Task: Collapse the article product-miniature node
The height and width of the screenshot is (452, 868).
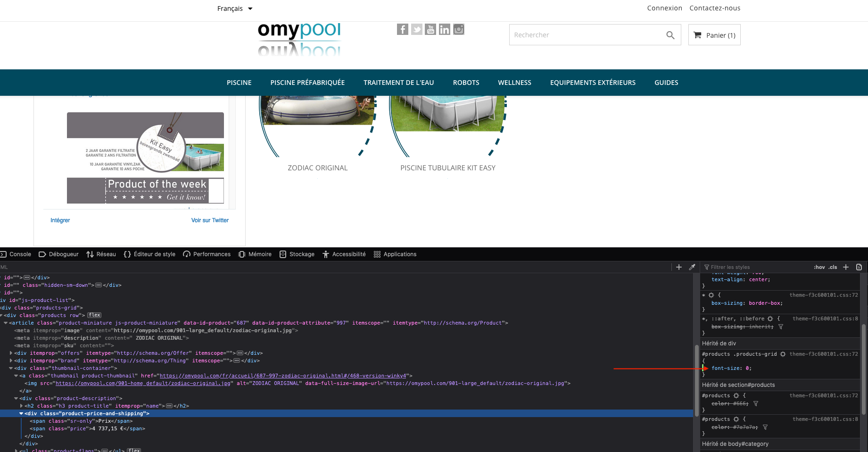Action: pos(6,323)
